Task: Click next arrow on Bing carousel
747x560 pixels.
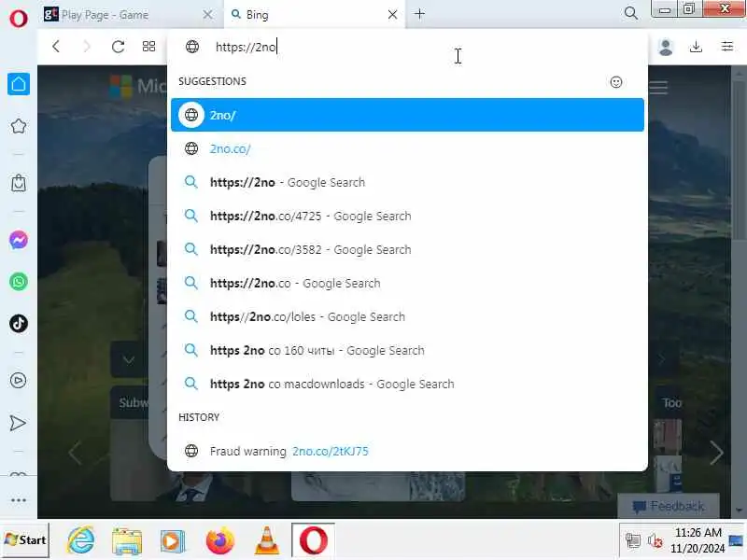Action: 716,453
